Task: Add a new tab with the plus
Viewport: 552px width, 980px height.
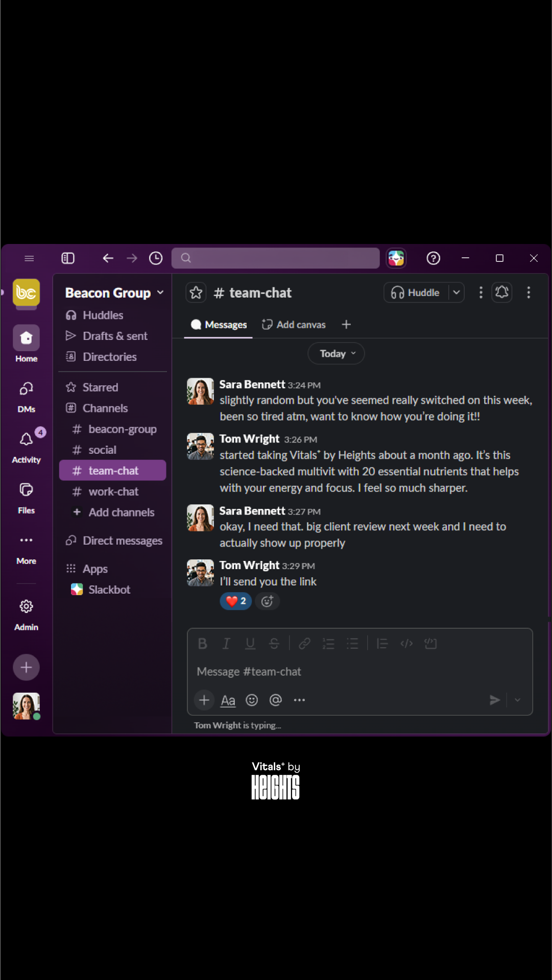Action: 346,325
